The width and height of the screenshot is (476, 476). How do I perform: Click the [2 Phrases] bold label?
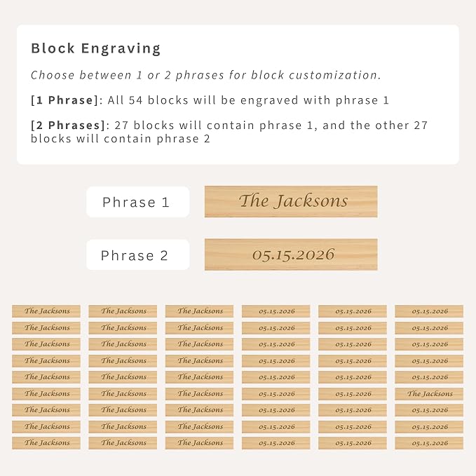[68, 125]
